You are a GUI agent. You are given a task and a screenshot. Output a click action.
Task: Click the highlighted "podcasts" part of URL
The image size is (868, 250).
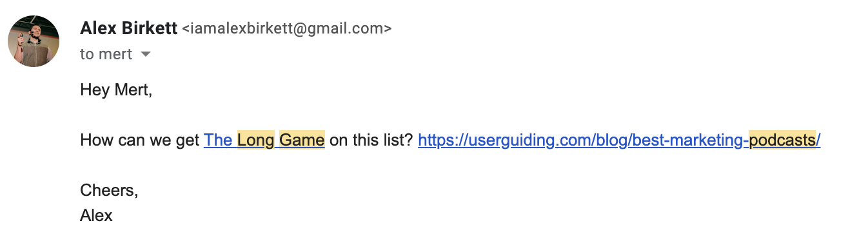[x=783, y=140]
